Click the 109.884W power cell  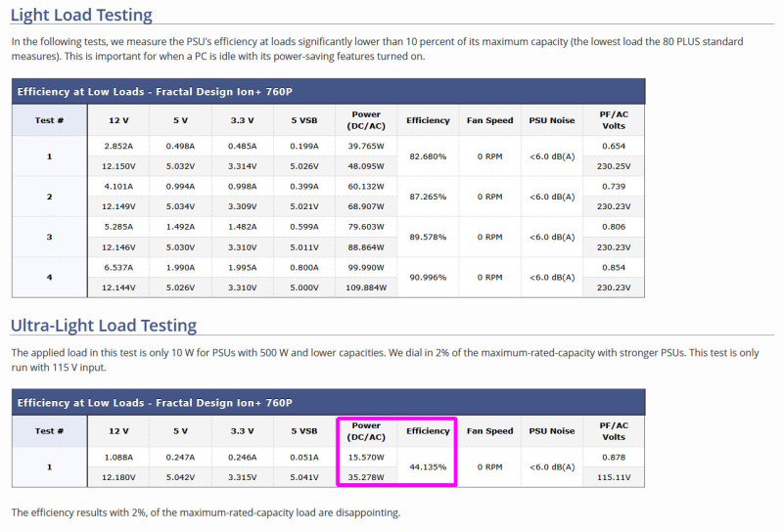(x=366, y=288)
